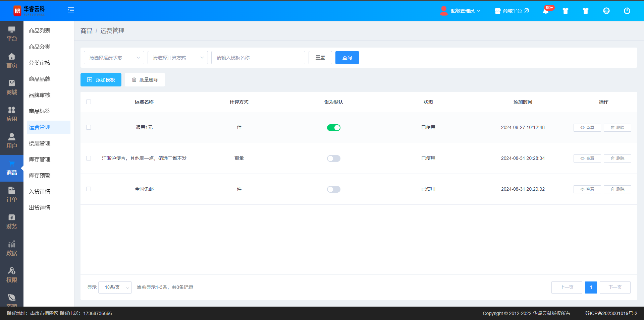Enable default toggle for 全国免邮
The width and height of the screenshot is (644, 320).
click(333, 189)
